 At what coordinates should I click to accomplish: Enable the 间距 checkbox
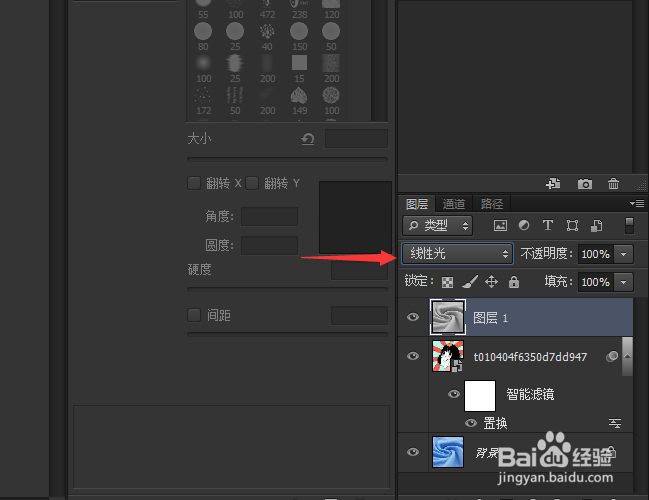pos(194,315)
